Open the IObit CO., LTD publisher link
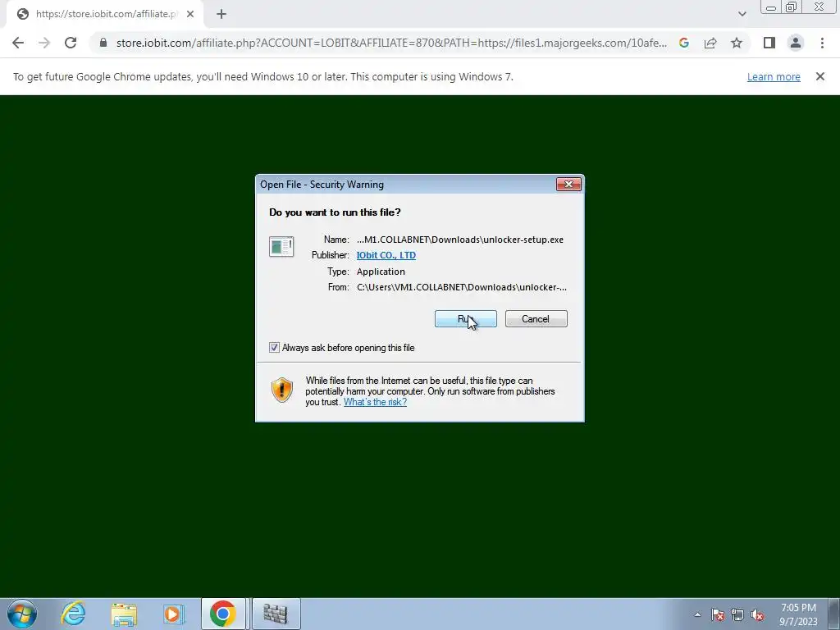The width and height of the screenshot is (840, 630). 386,255
